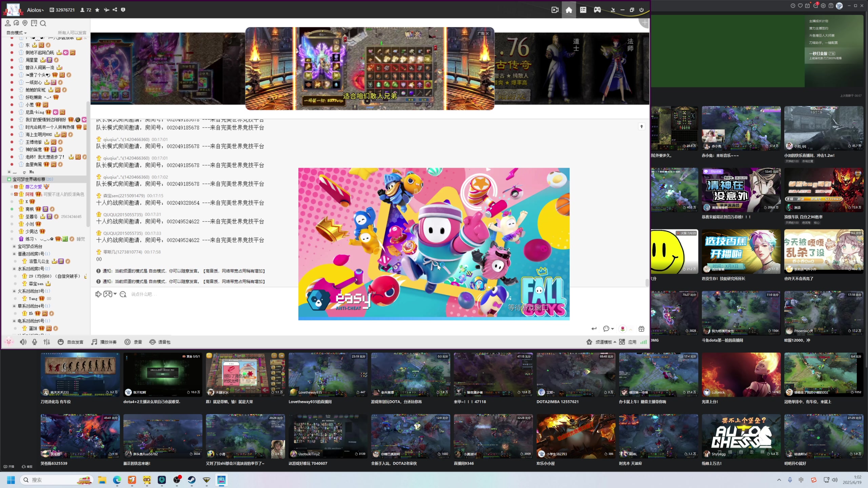Image resolution: width=868 pixels, height=488 pixels.
Task: Share the channel via the share icon
Action: 115,10
